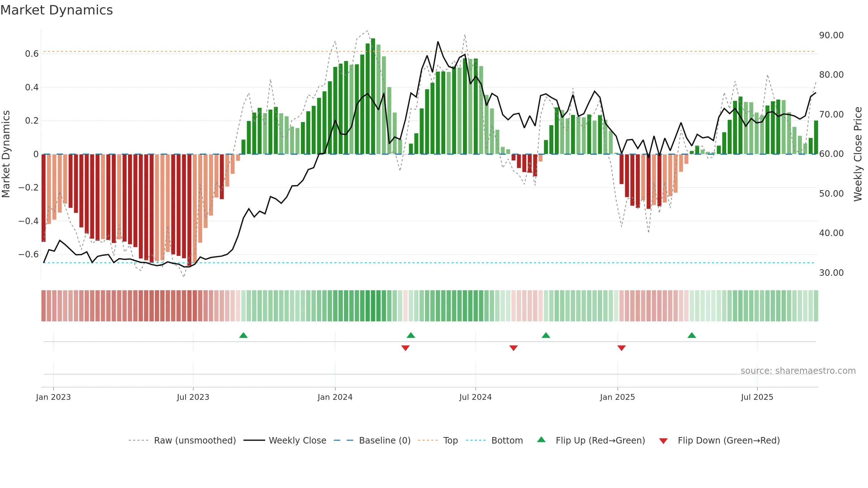This screenshot has height=488, width=868.
Task: Click the 60.00 price axis label
Action: [831, 154]
